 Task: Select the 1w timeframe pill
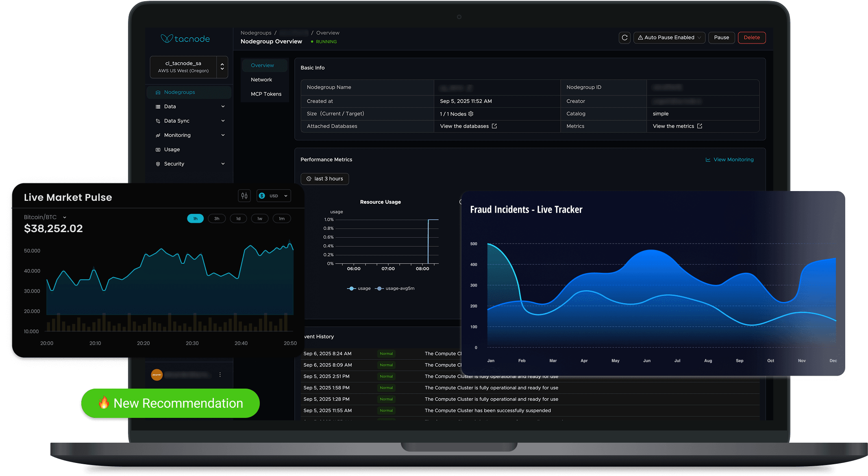pos(260,219)
